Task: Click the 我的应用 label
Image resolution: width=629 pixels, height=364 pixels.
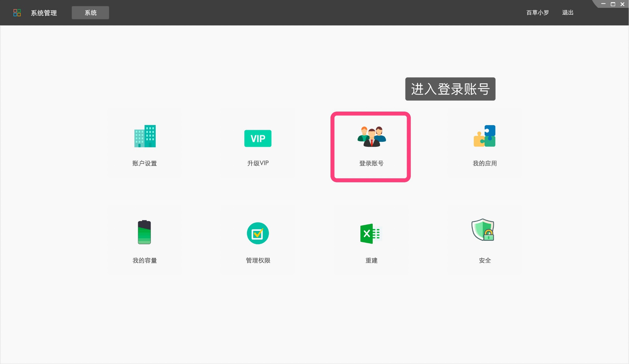Action: click(485, 163)
